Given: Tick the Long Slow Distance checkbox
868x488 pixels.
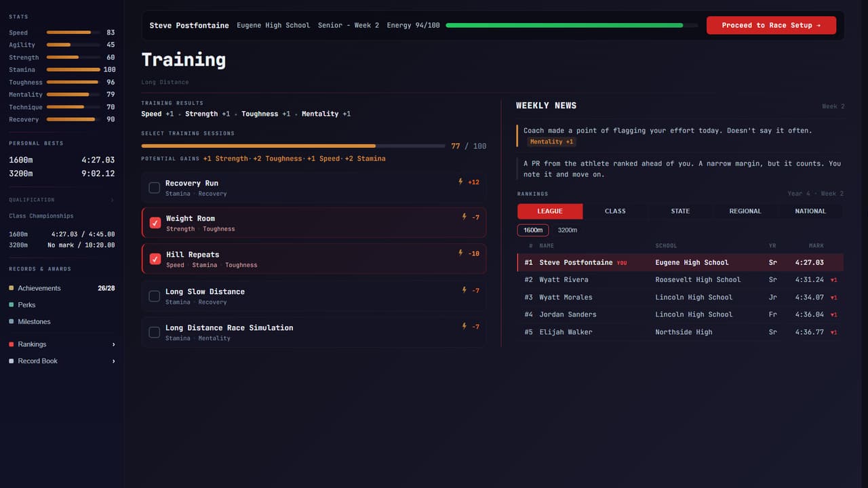Looking at the screenshot, I should pos(154,296).
